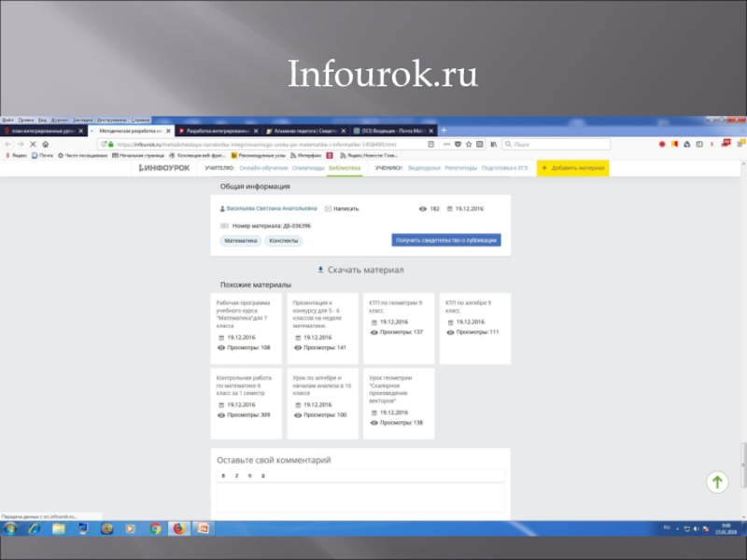747x560 pixels.
Task: Go to the Firefox home page
Action: pos(45,144)
